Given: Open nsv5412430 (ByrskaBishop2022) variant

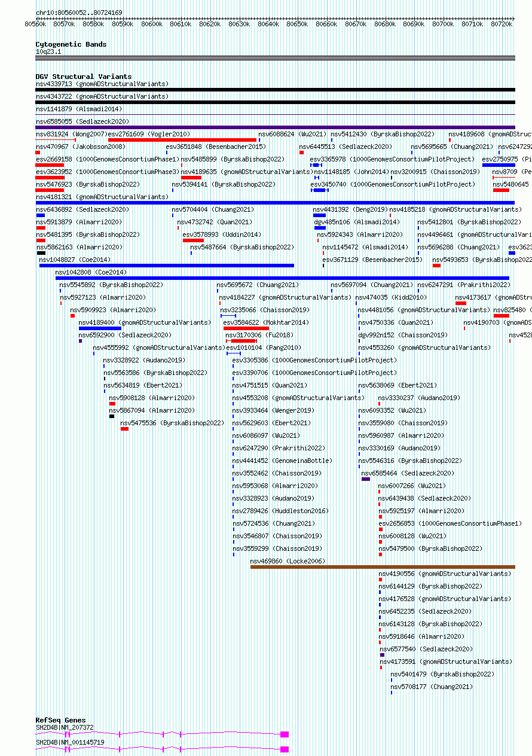Looking at the screenshot, I should [x=383, y=134].
